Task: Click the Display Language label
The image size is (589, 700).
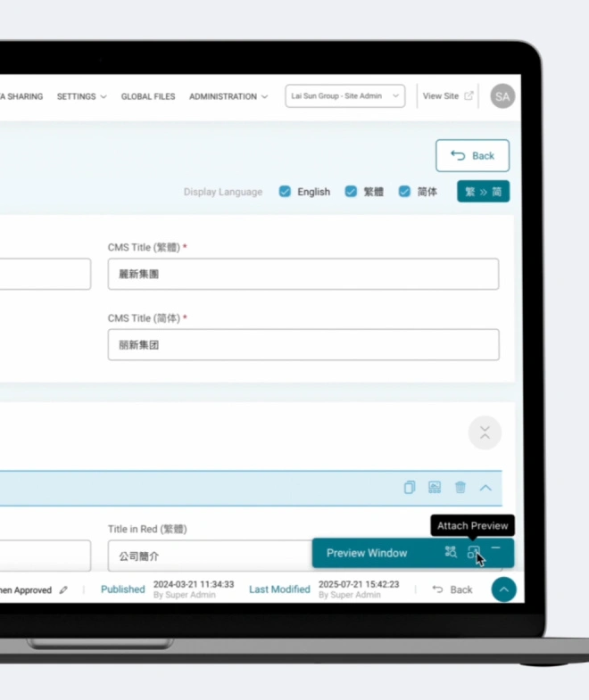Action: pos(223,192)
